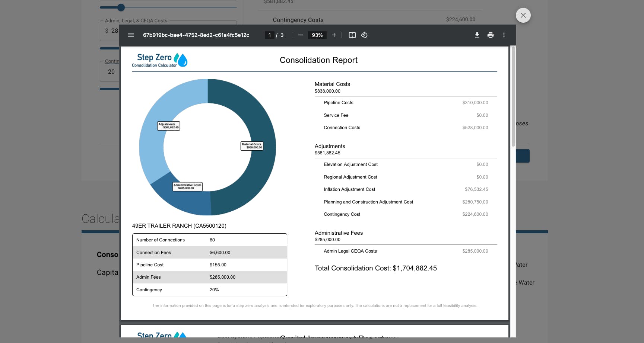Rotate the PDF counterclockwise

(364, 35)
